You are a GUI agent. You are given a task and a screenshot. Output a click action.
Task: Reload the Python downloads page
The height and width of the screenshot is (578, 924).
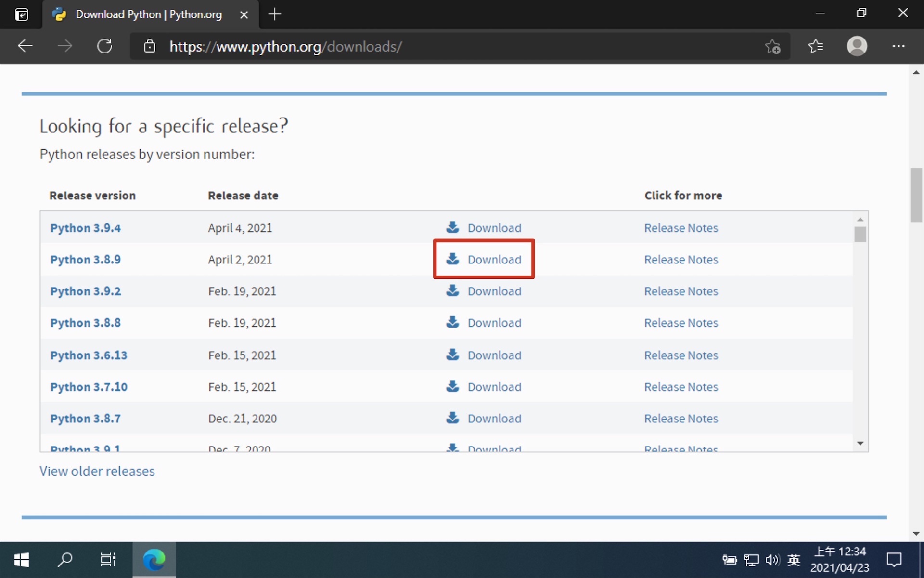(x=104, y=46)
